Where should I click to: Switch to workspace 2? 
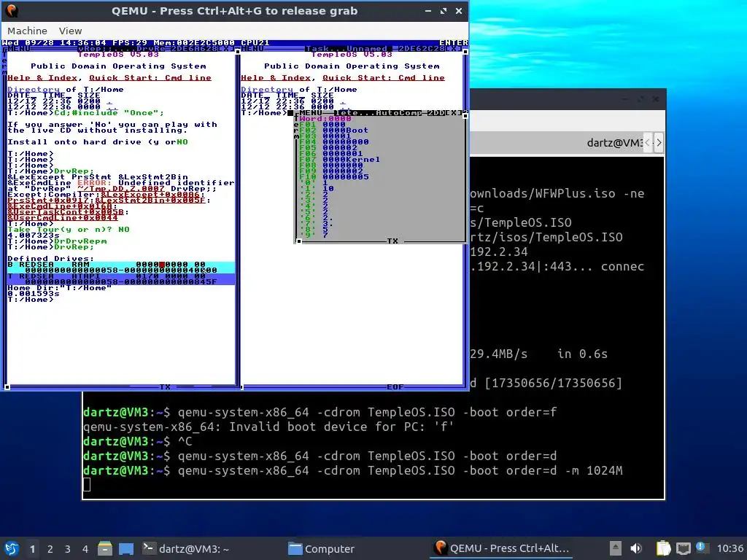click(x=50, y=549)
